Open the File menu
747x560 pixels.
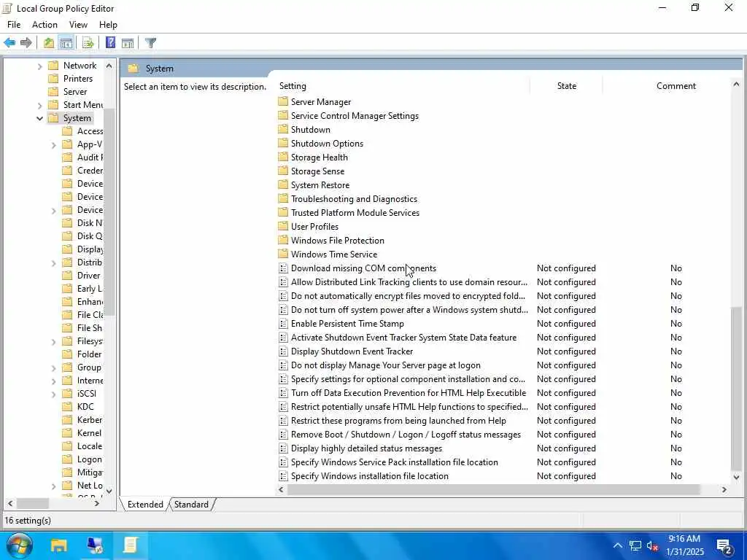click(14, 25)
